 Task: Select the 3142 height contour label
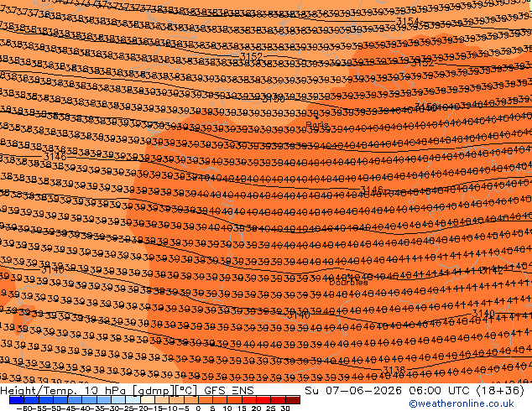[x=493, y=270]
